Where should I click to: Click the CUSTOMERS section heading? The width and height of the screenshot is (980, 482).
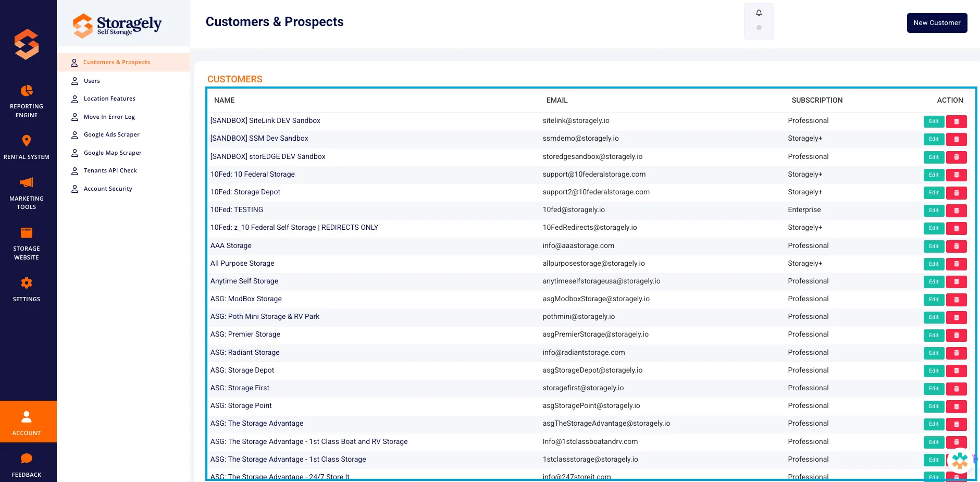click(x=235, y=79)
